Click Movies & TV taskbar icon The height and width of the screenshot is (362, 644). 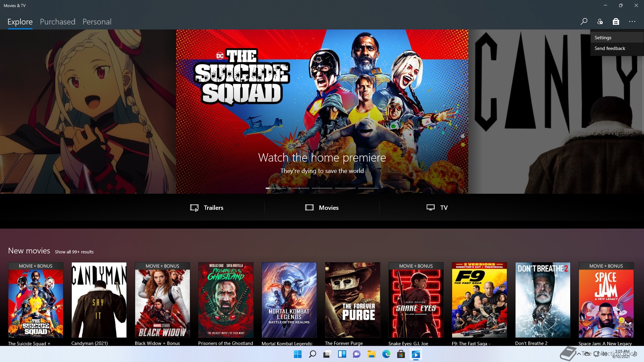[416, 354]
